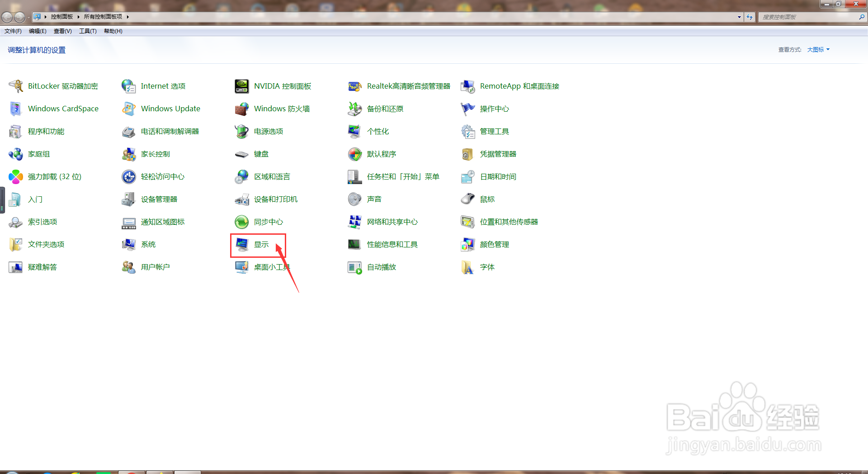The width and height of the screenshot is (868, 474).
Task: Open 备份和还原 icon
Action: [x=355, y=109]
